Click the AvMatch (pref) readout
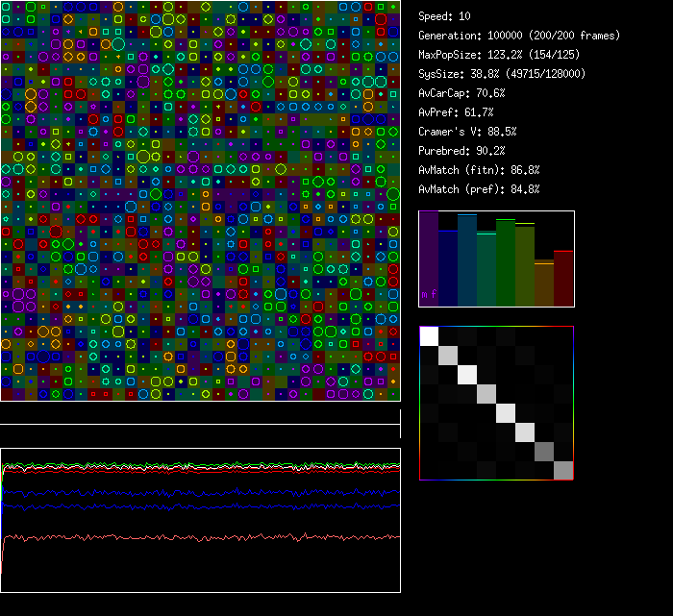673x616 pixels. tap(479, 189)
